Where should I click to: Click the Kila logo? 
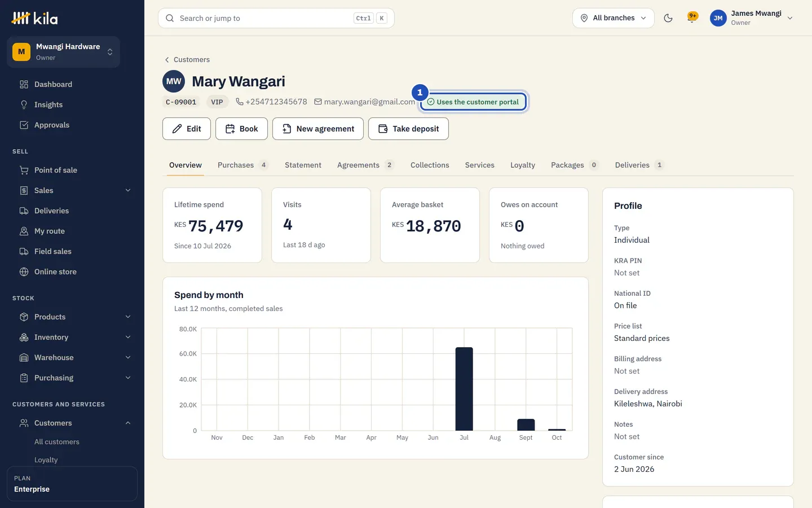35,18
